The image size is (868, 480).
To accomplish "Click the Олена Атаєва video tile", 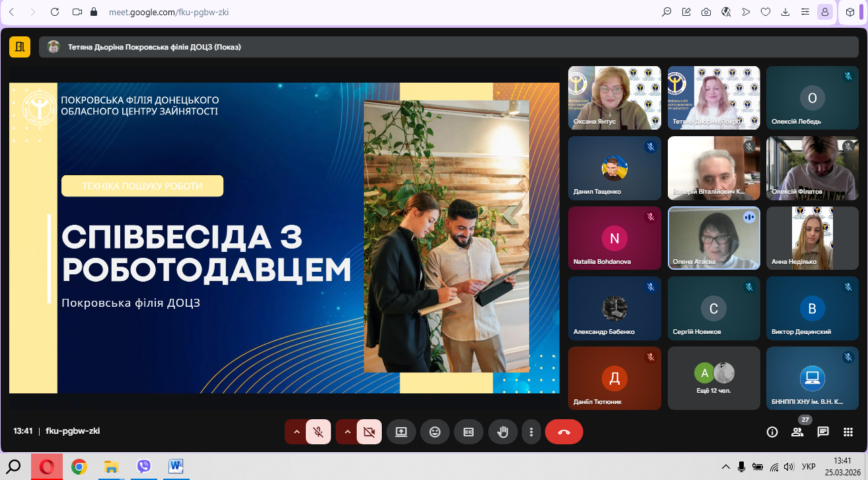I will (713, 238).
